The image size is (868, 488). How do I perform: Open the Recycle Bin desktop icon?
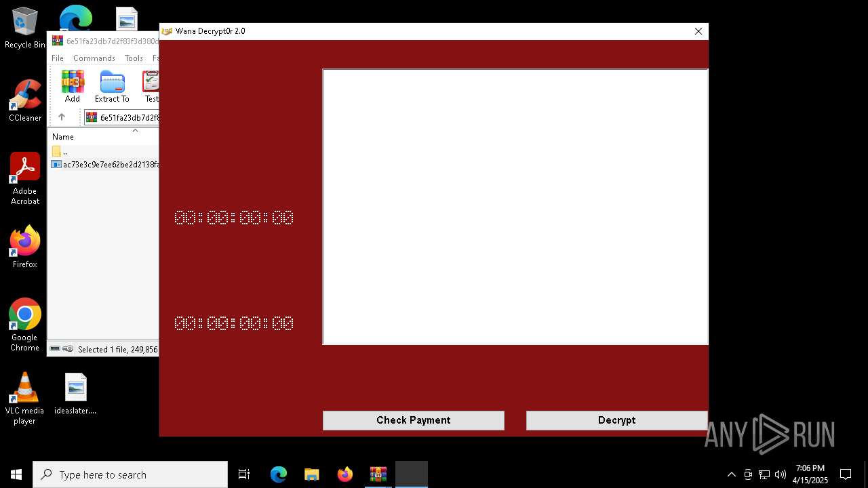pos(25,28)
